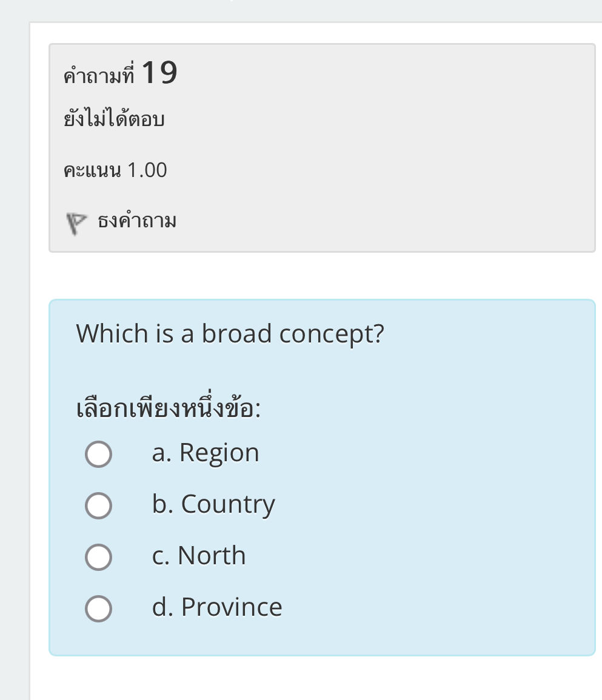This screenshot has width=602, height=700.
Task: Click the Country answer label text
Action: pyautogui.click(x=215, y=504)
